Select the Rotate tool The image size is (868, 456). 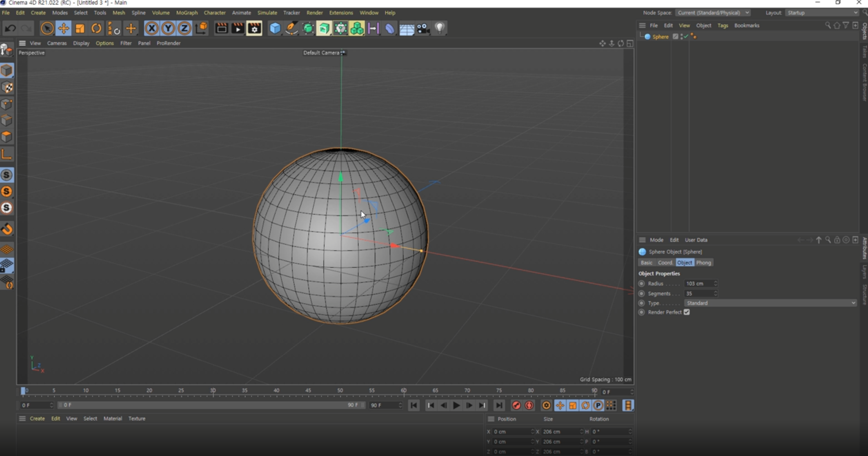coord(96,28)
